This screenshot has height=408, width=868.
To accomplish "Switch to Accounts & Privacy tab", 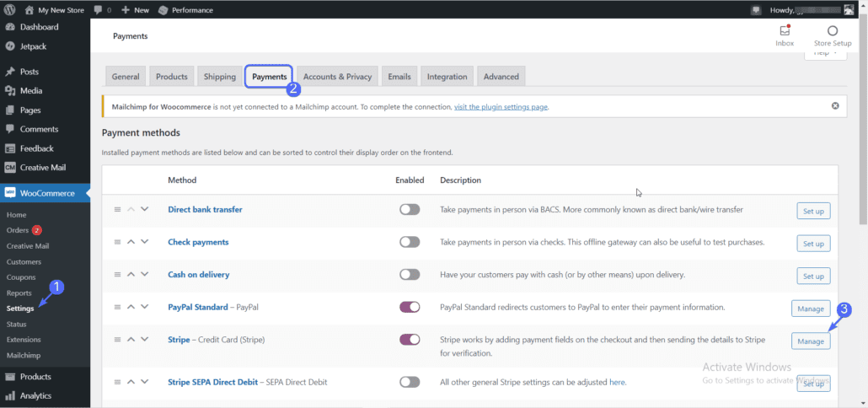I will pos(338,77).
